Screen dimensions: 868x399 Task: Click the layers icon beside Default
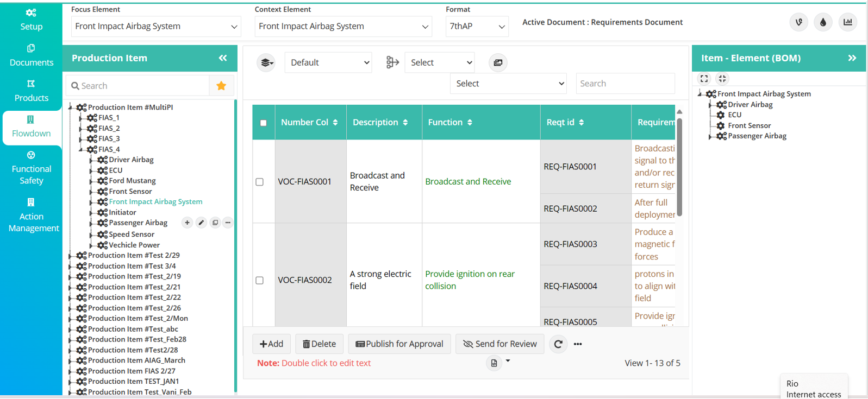point(266,63)
